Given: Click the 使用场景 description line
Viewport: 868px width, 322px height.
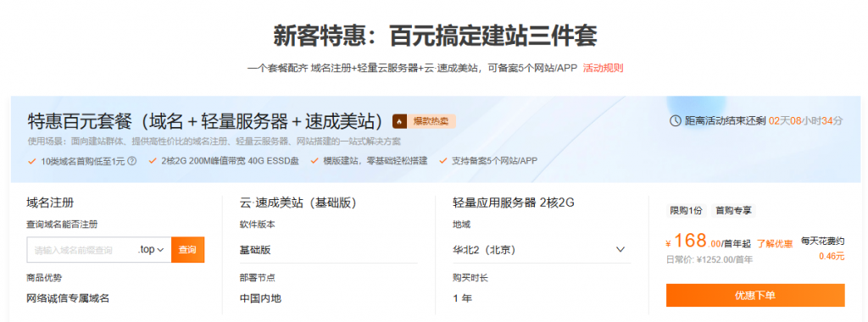Looking at the screenshot, I should click(x=214, y=141).
